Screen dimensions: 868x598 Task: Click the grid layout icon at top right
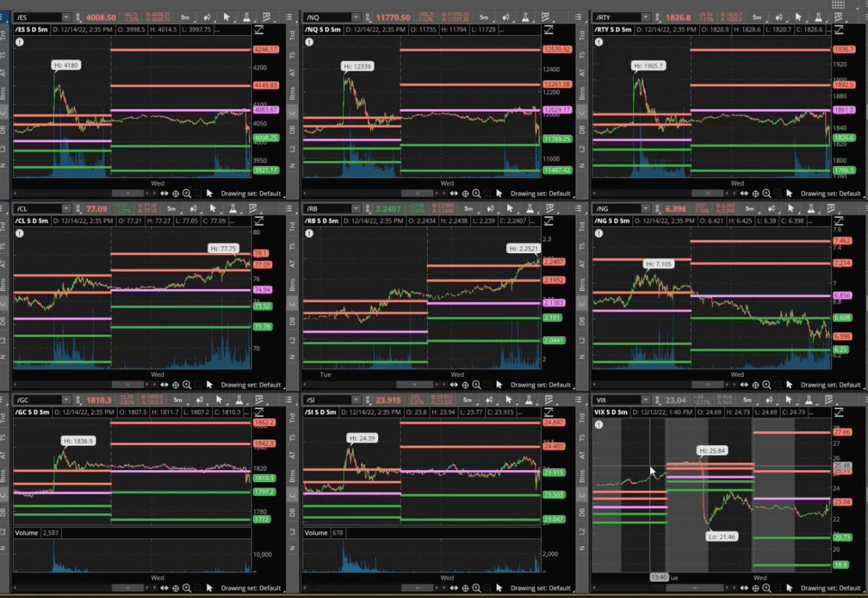coord(838,5)
